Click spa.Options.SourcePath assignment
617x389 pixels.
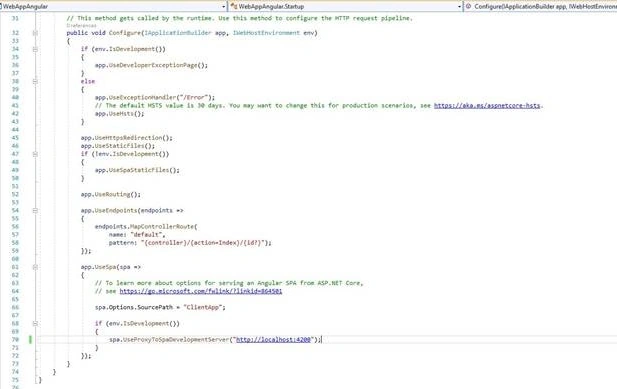tap(160, 308)
